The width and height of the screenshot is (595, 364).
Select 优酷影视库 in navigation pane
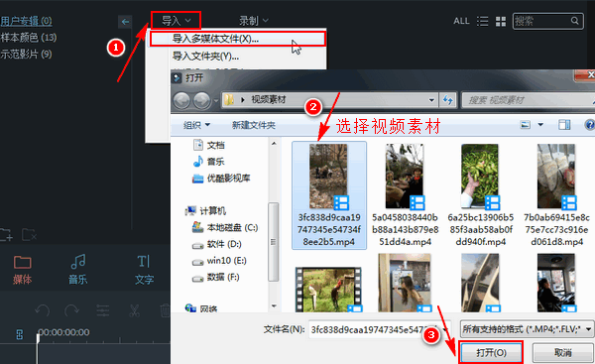pyautogui.click(x=221, y=178)
